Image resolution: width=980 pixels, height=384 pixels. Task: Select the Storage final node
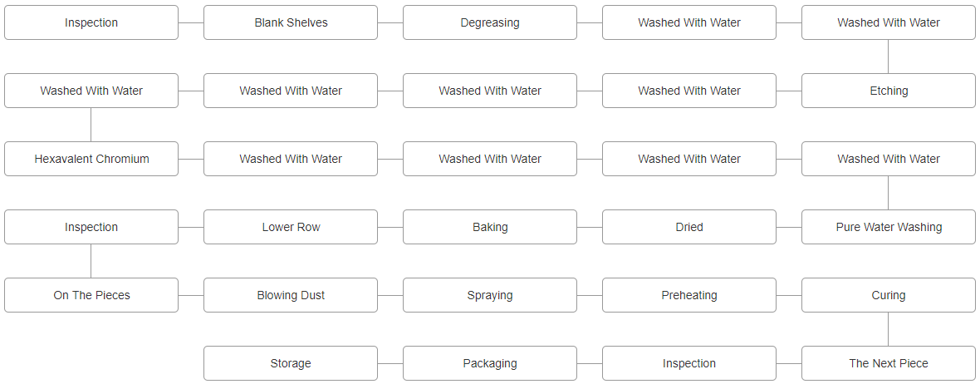coord(291,363)
